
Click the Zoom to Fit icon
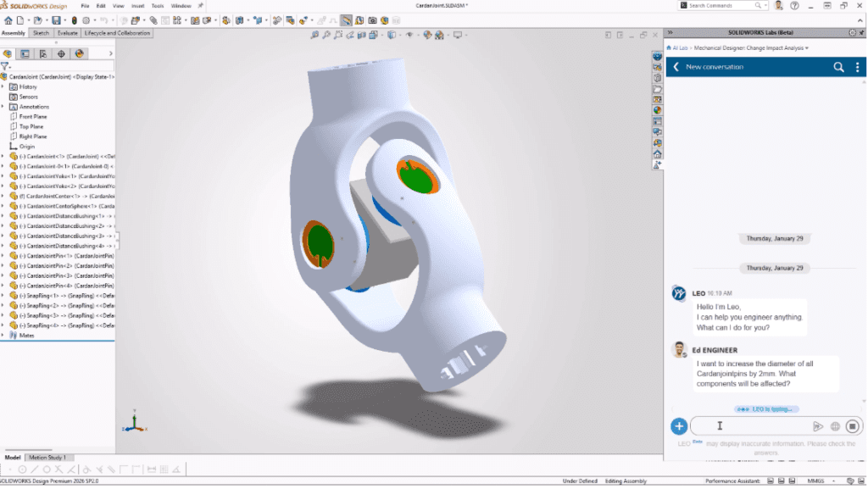(x=314, y=36)
